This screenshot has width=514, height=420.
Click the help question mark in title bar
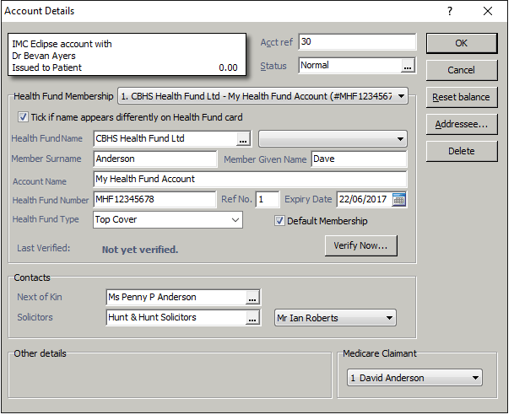(x=449, y=11)
